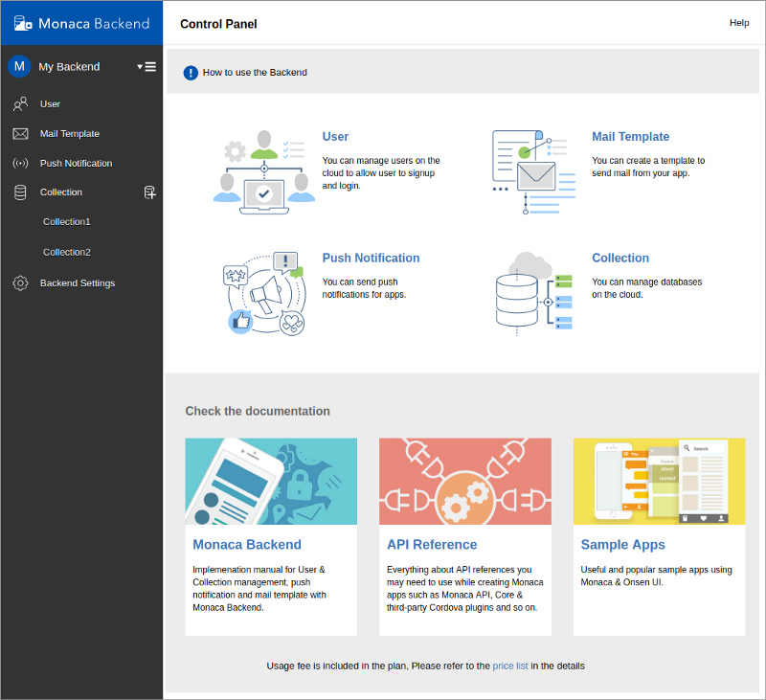Select Collection in the sidebar menu
766x700 pixels.
tap(60, 192)
